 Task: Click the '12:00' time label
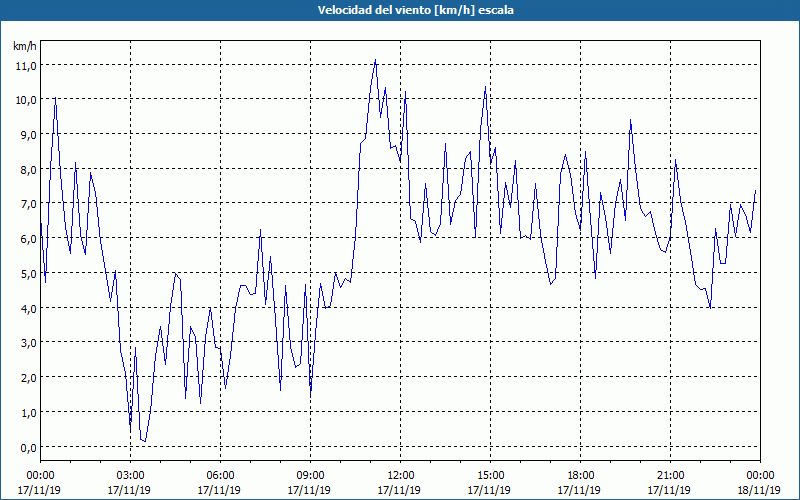401,476
